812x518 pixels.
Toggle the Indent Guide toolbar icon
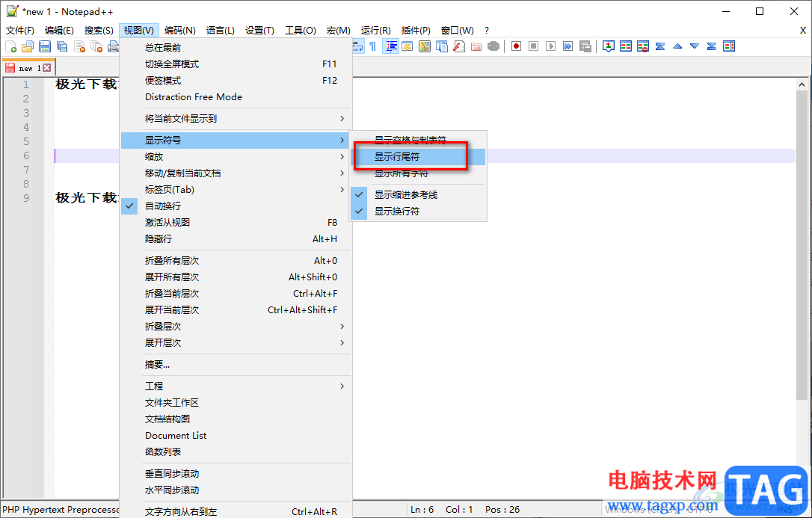(390, 46)
